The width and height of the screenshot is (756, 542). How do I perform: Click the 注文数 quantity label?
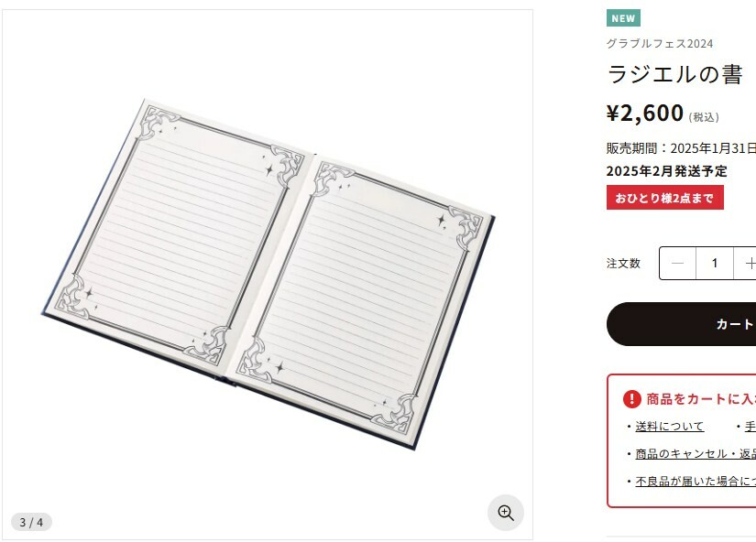[623, 264]
